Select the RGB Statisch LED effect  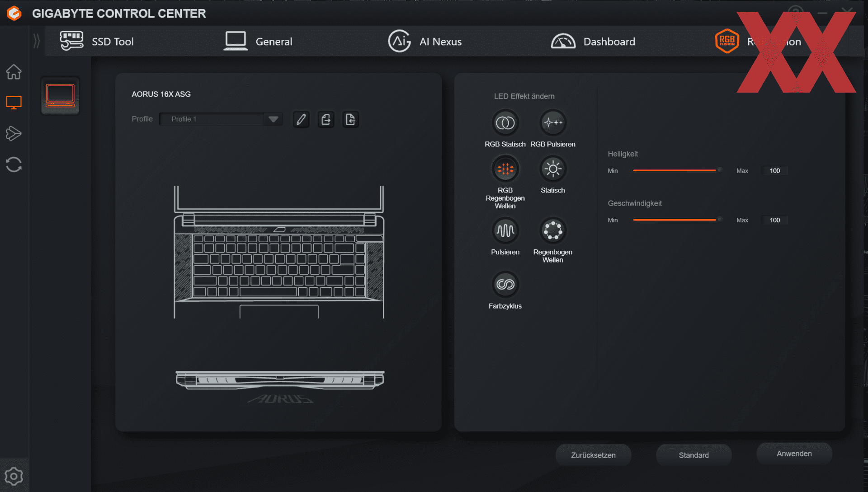(x=505, y=123)
